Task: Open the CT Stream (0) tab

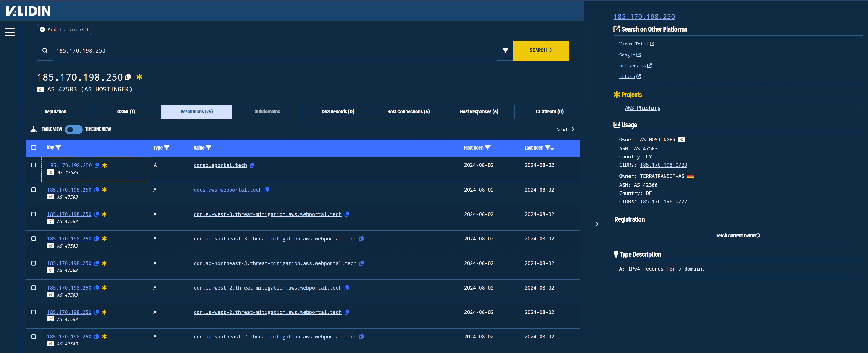Action: pos(550,112)
